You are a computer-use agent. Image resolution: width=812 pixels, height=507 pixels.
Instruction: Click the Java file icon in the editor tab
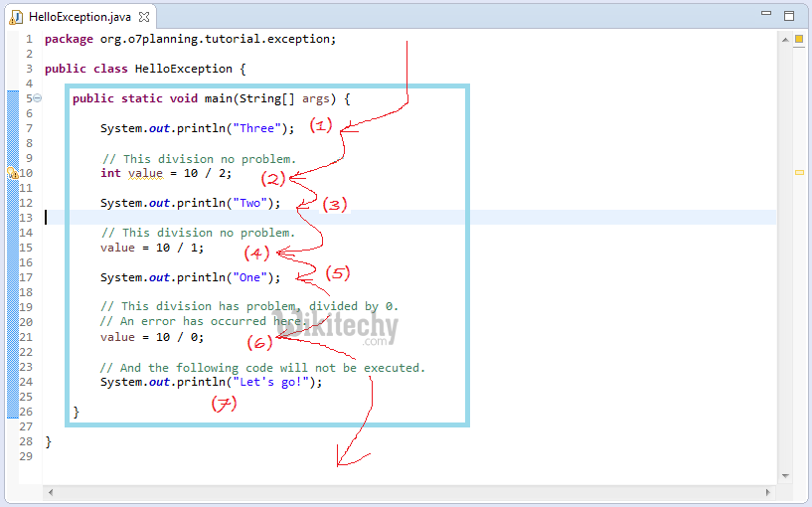(x=17, y=16)
